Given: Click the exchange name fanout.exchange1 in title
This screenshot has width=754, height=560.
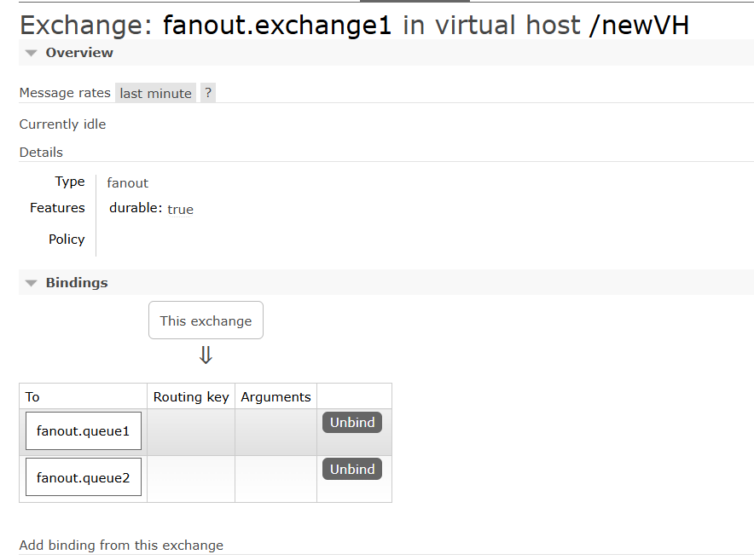Looking at the screenshot, I should (x=277, y=25).
